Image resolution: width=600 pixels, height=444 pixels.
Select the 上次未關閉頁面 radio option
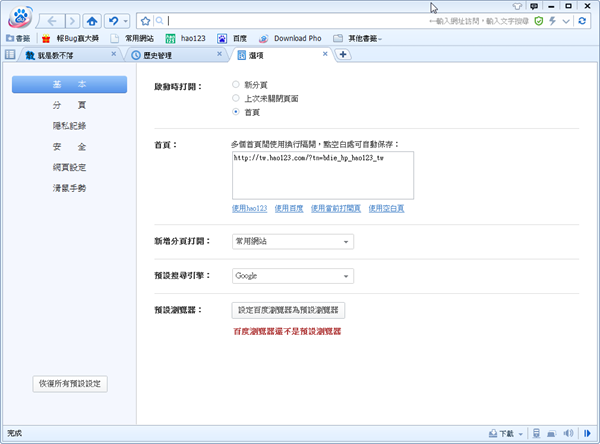236,99
